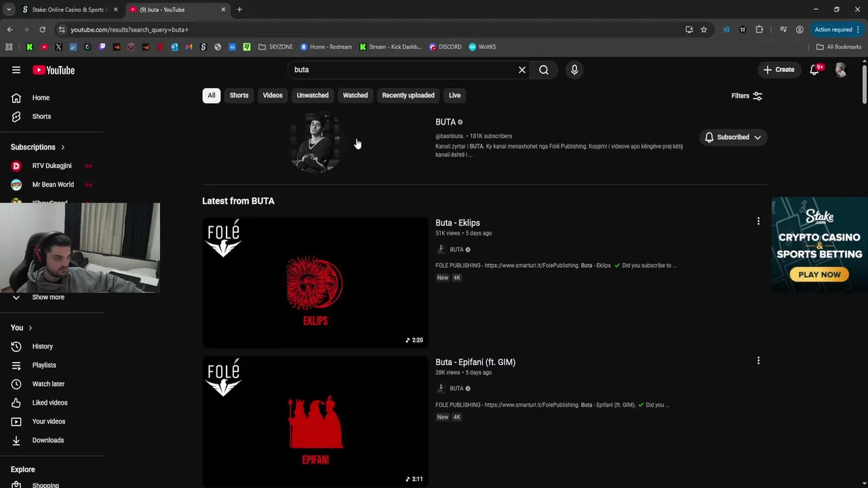Open the Buta - Eklips title link

(458, 223)
